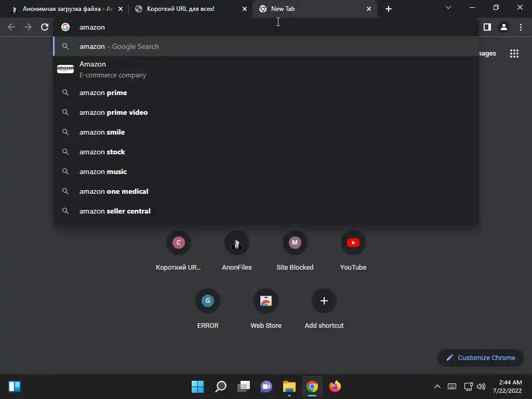Close the Короткий URL tab
Screen dimensions: 532x399
[x=245, y=9]
